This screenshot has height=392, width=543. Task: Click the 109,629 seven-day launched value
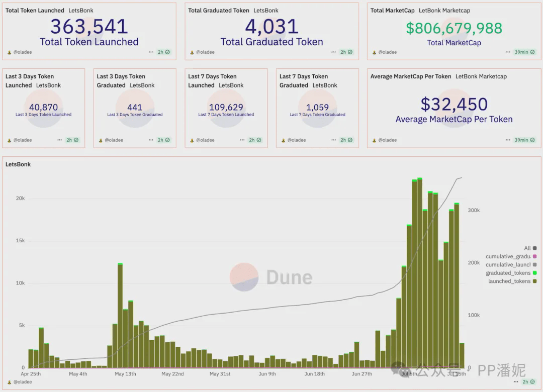[x=226, y=107]
